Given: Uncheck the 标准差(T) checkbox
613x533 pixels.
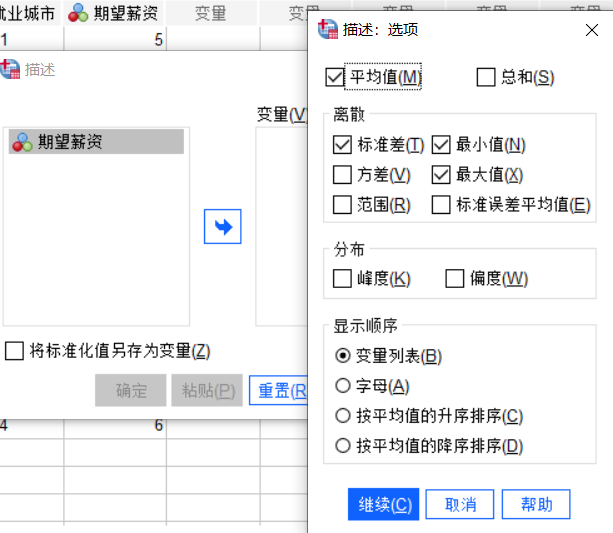Looking at the screenshot, I should 342,144.
